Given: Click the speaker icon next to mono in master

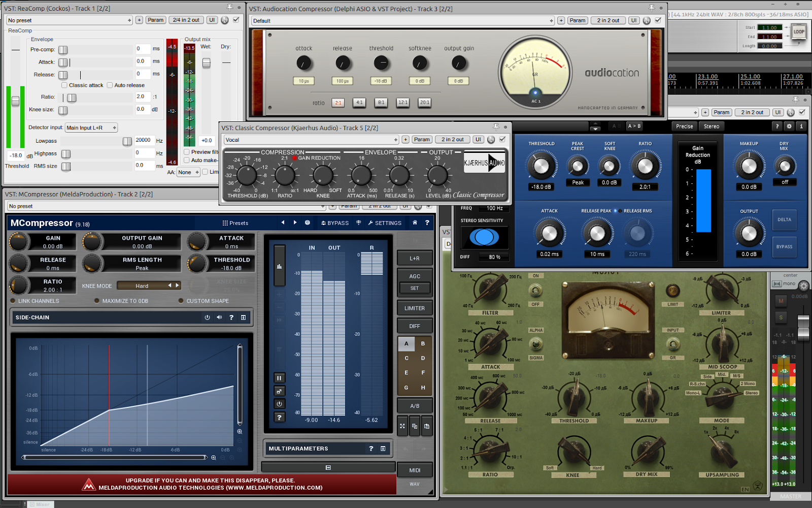Looking at the screenshot, I should point(776,284).
